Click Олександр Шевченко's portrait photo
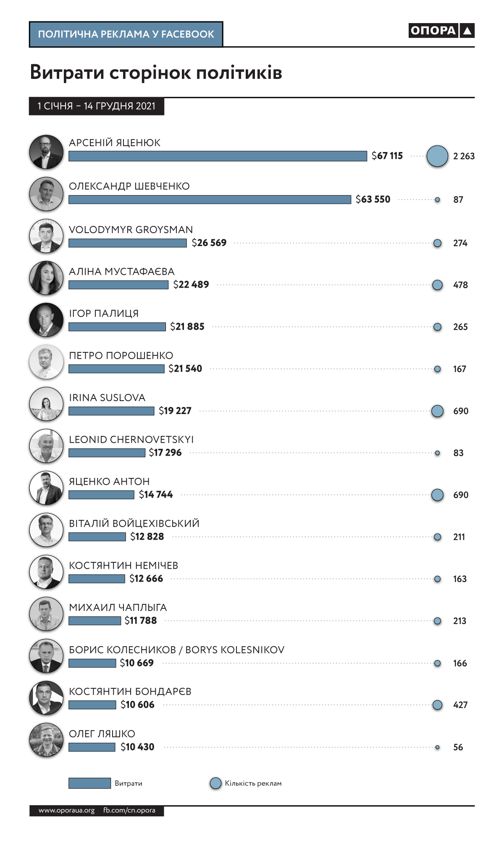Viewport: 504px width, 842px height. point(46,194)
